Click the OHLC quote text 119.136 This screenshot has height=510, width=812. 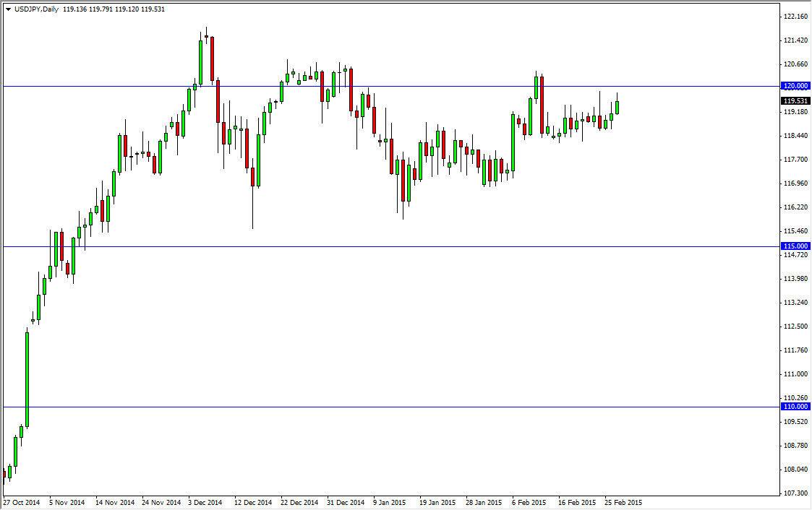75,9
